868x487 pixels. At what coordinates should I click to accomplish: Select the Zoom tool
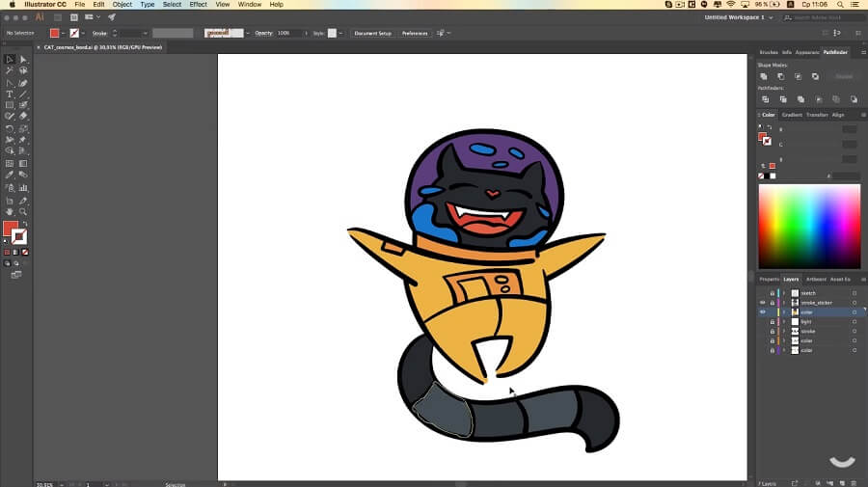point(23,210)
